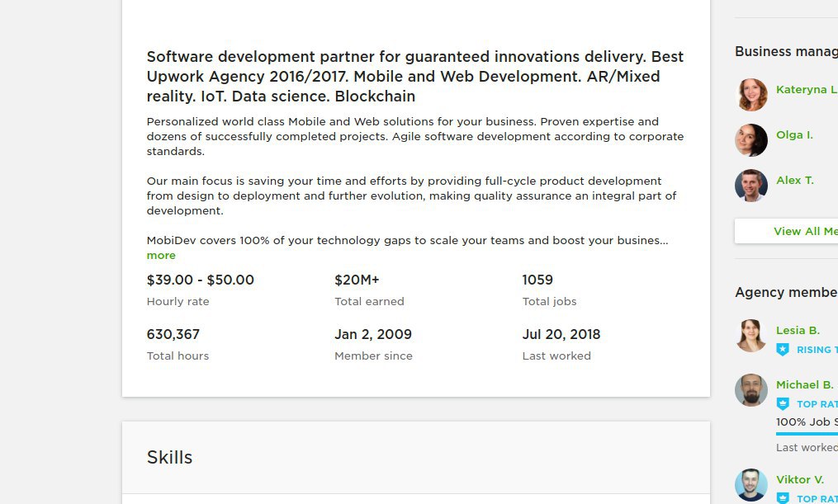Click Viktor V.'s Top Rated badge icon
The image size is (838, 504).
[x=783, y=498]
